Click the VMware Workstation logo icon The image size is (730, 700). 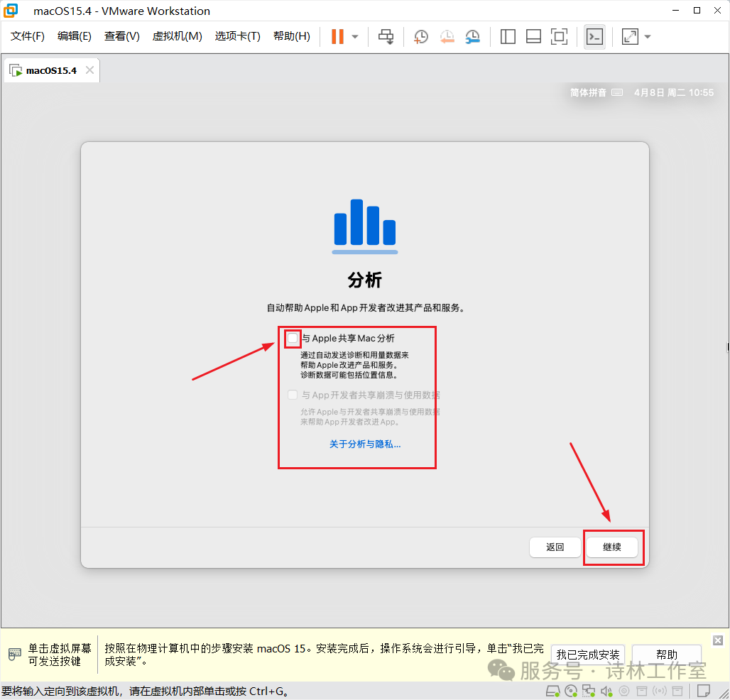coord(10,10)
